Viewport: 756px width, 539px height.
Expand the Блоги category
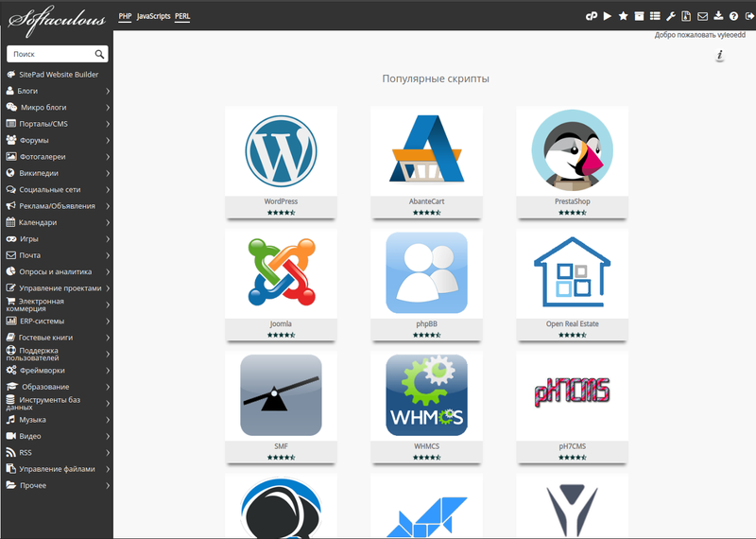[x=57, y=91]
